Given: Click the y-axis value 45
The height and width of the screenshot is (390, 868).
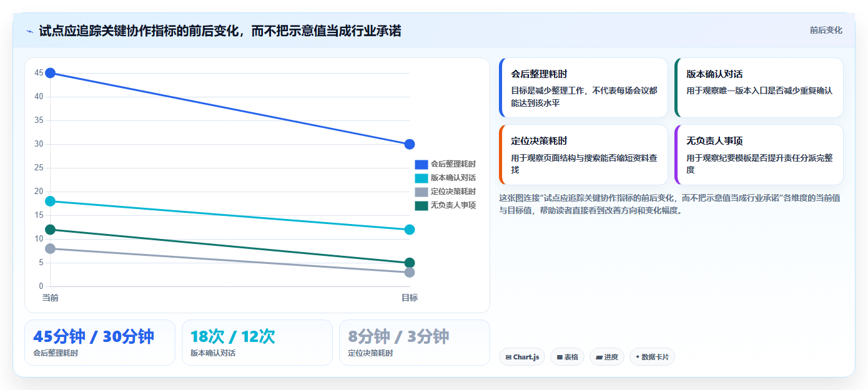Looking at the screenshot, I should 39,73.
